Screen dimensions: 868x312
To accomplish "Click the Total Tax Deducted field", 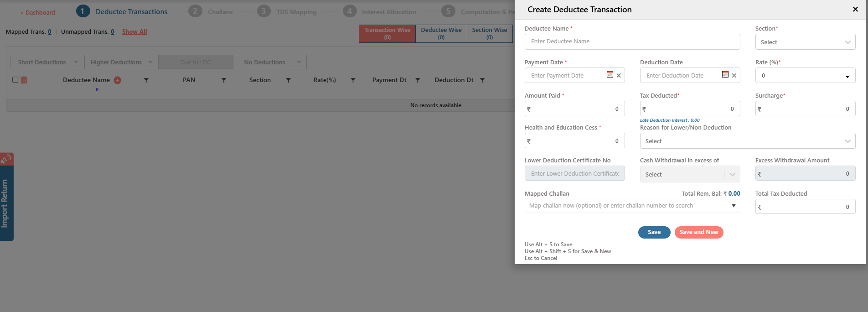I will tap(805, 207).
